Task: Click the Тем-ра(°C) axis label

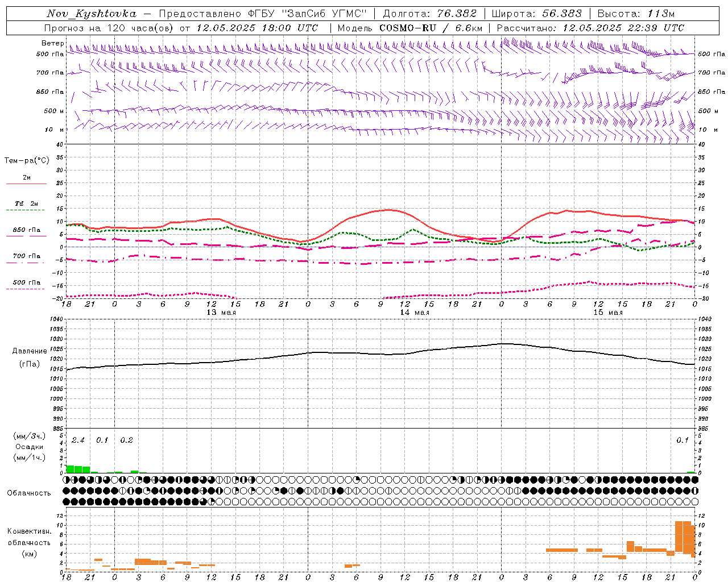Action: [27, 161]
